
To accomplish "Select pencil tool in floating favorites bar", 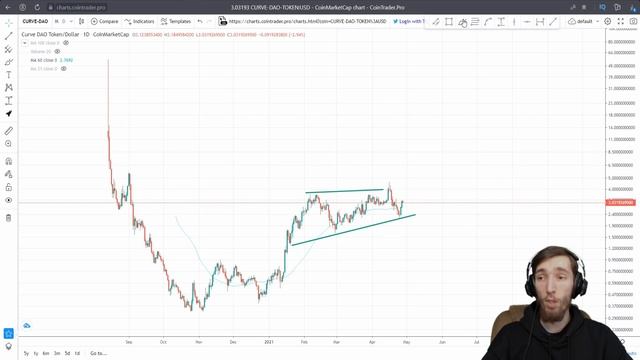I will pyautogui.click(x=436, y=22).
